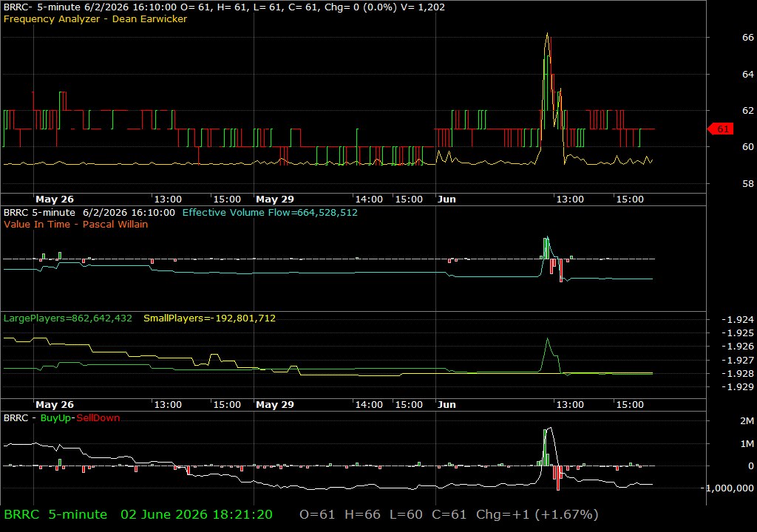Click status bar date '02 June 2026 18:21:20'
The image size is (757, 532).
pos(197,514)
